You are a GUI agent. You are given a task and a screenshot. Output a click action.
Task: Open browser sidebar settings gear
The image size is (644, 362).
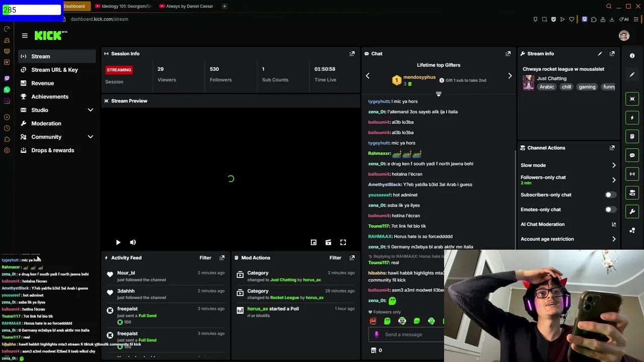tap(7, 150)
